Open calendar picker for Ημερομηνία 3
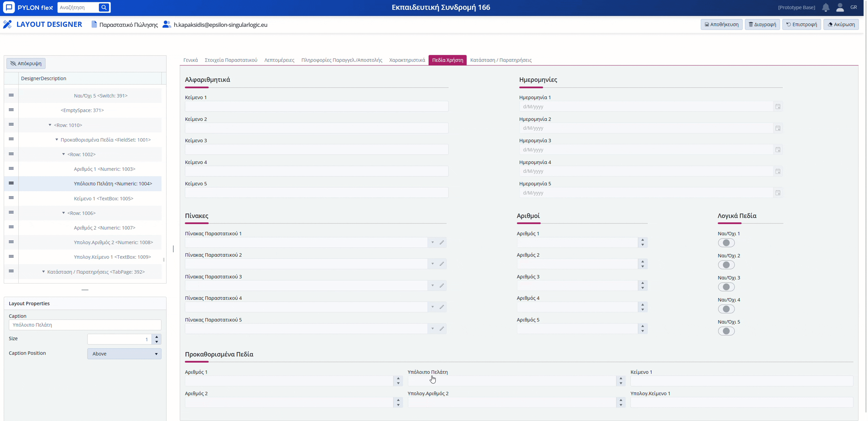 tap(778, 150)
